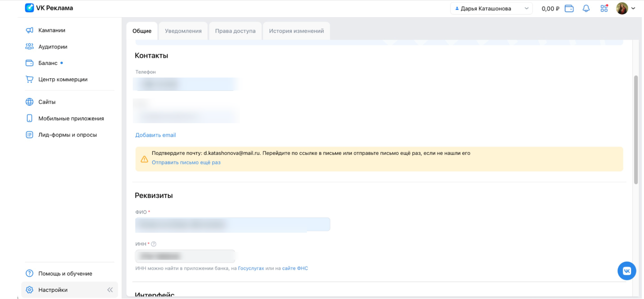
Task: Switch to the Права доступа tab
Action: tap(235, 31)
